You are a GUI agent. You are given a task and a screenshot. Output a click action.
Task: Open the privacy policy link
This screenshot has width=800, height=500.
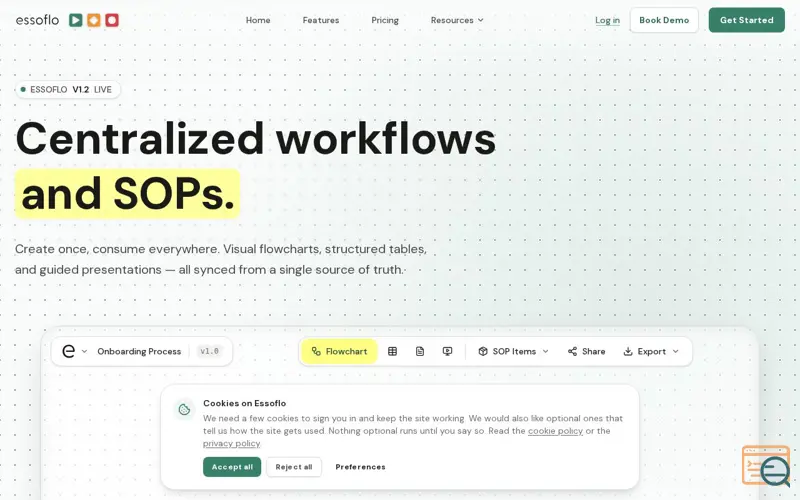pos(232,443)
